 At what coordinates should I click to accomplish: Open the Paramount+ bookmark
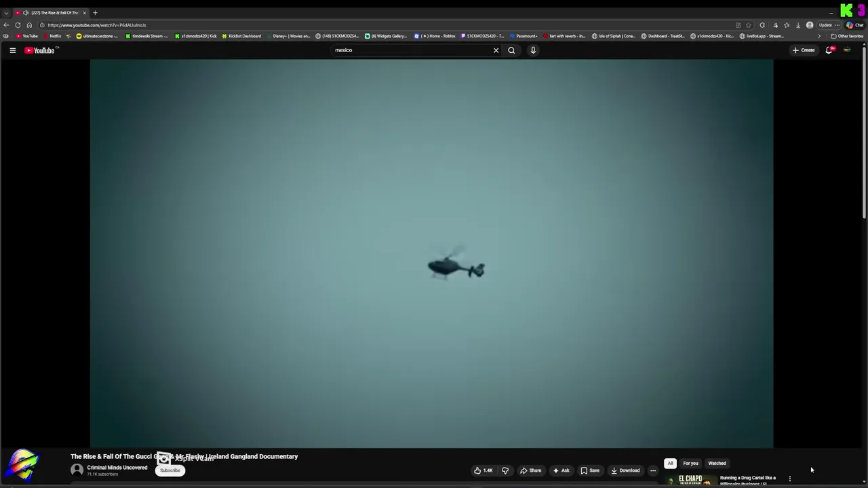[x=524, y=36]
